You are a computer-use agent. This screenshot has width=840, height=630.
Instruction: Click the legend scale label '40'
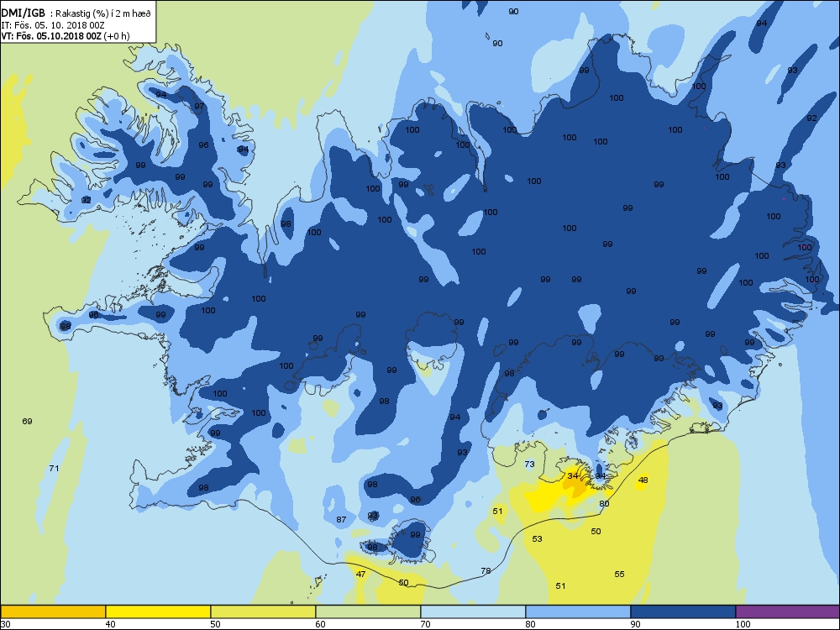(110, 624)
